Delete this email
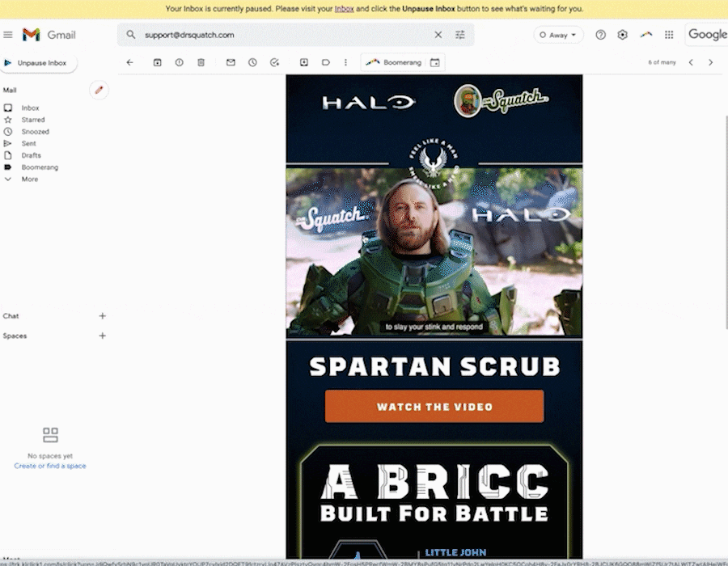 coord(201,62)
